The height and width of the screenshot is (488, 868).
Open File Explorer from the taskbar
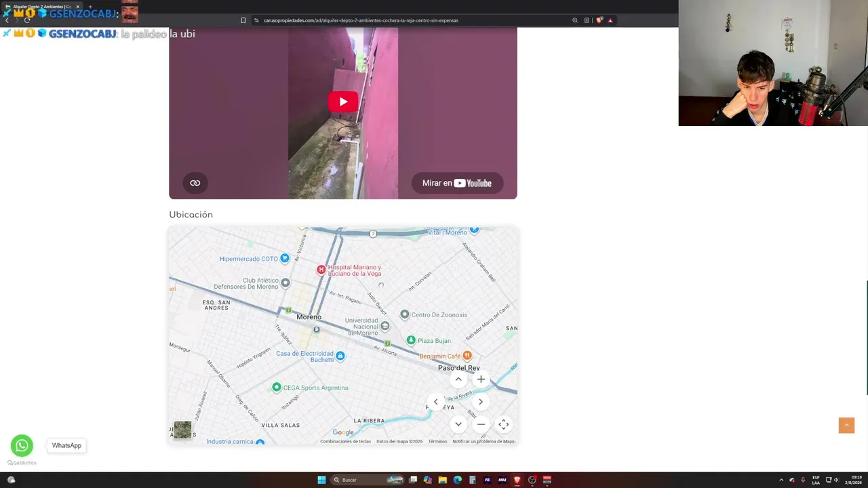click(x=442, y=480)
